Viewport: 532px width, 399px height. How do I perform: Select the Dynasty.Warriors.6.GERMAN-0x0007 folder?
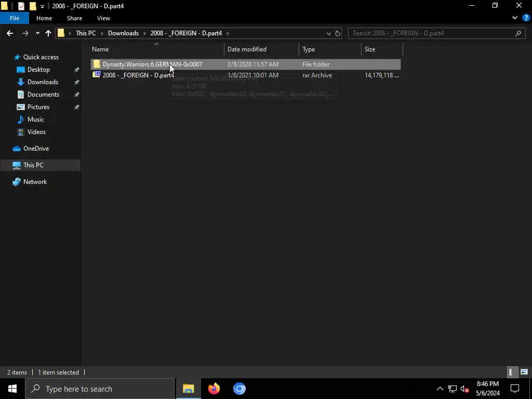click(x=246, y=64)
